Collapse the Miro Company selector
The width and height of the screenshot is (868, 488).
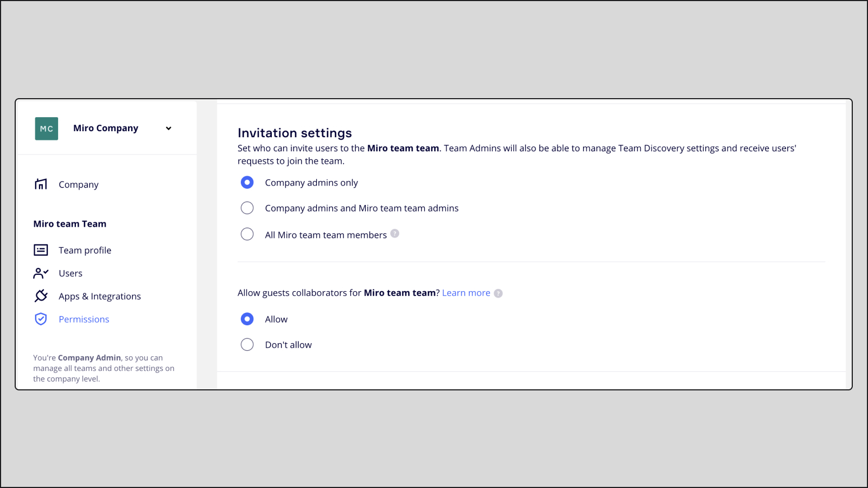(168, 129)
